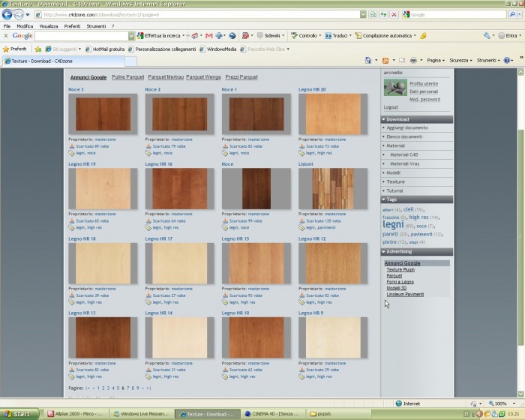
Task: Click the Home icon in command bar
Action: tap(368, 60)
